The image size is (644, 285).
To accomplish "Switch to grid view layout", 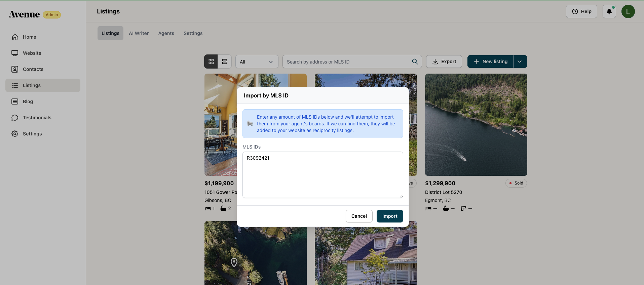I will (x=211, y=62).
